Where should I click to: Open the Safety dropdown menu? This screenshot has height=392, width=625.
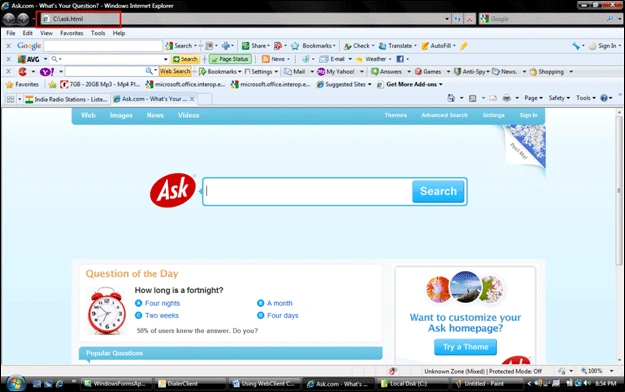559,98
